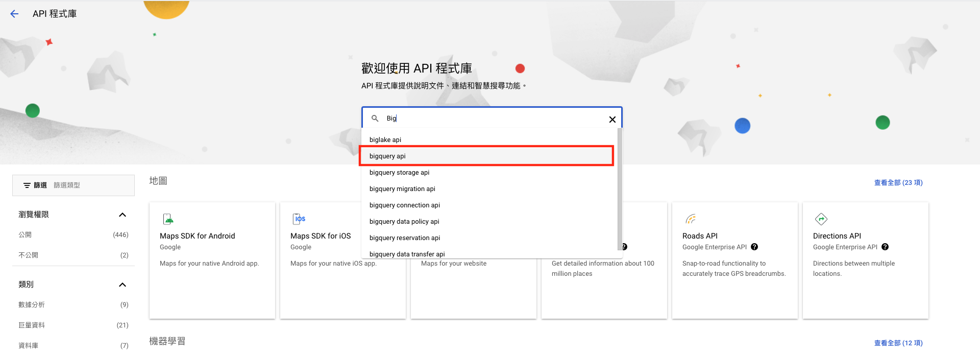Select the biglake api suggestion
The image size is (980, 355).
click(x=489, y=140)
